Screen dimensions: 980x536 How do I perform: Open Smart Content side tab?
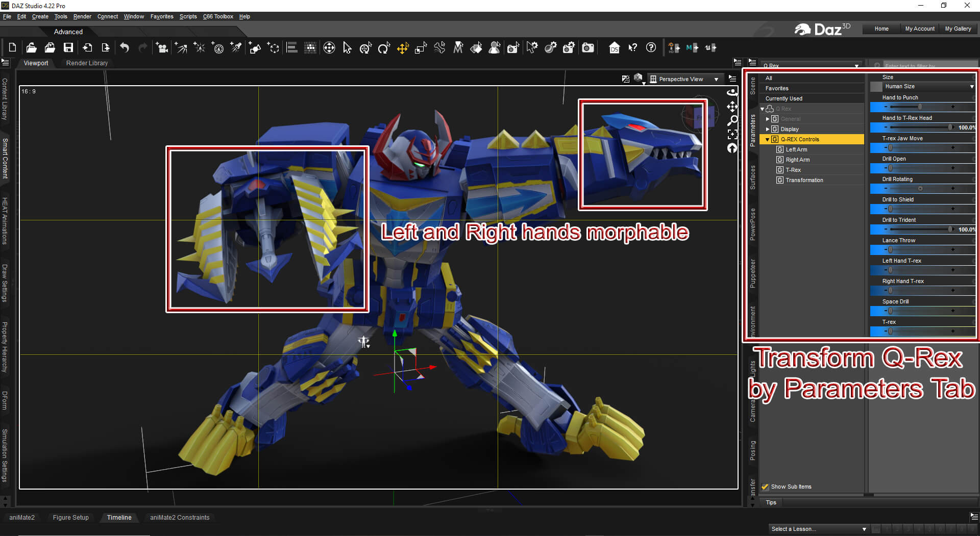tap(5, 158)
